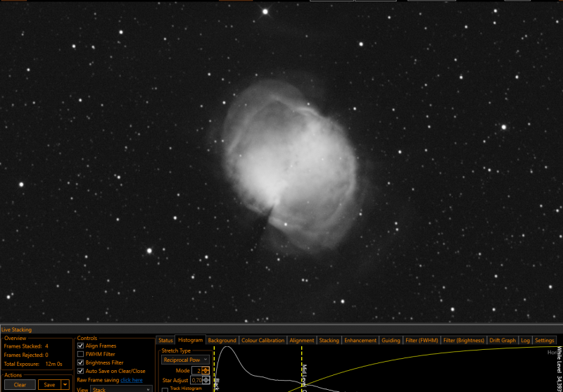Screen dimensions: 563x392
Task: Click the Live Stacking panel title
Action: tap(16, 329)
